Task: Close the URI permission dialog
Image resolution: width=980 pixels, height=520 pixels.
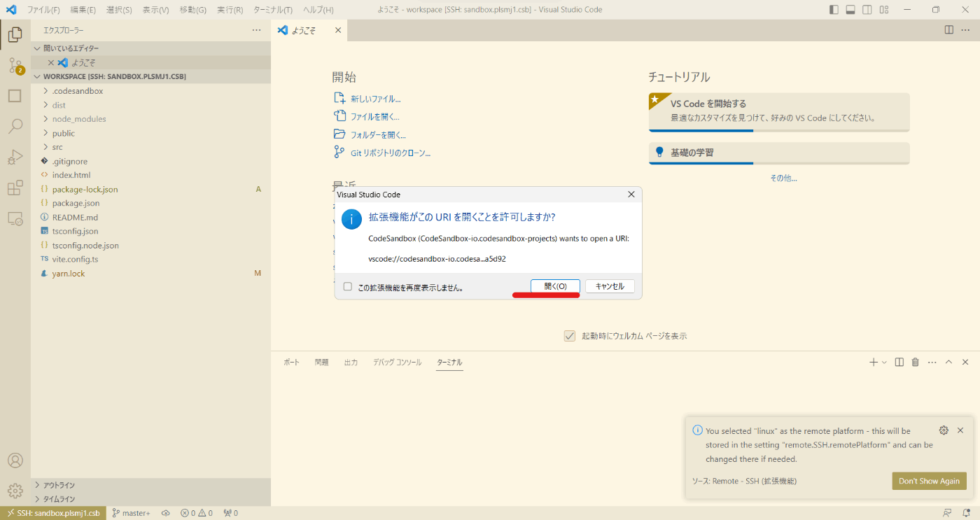Action: tap(631, 195)
